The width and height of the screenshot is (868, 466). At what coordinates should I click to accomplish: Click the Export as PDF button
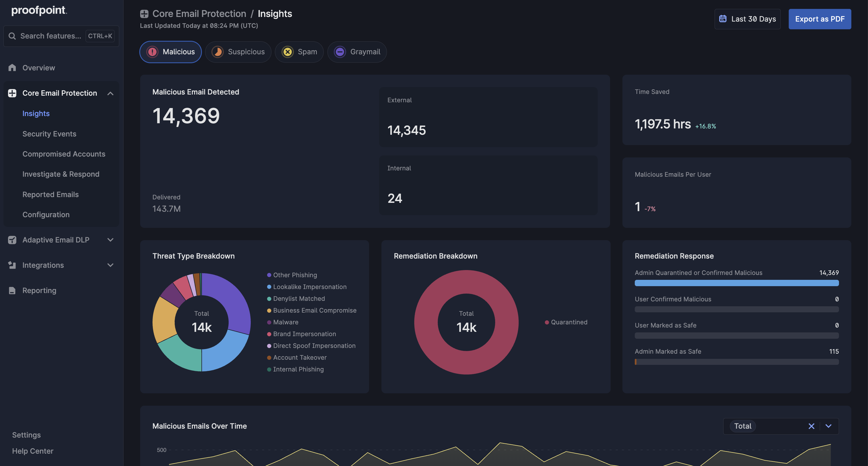pyautogui.click(x=819, y=19)
